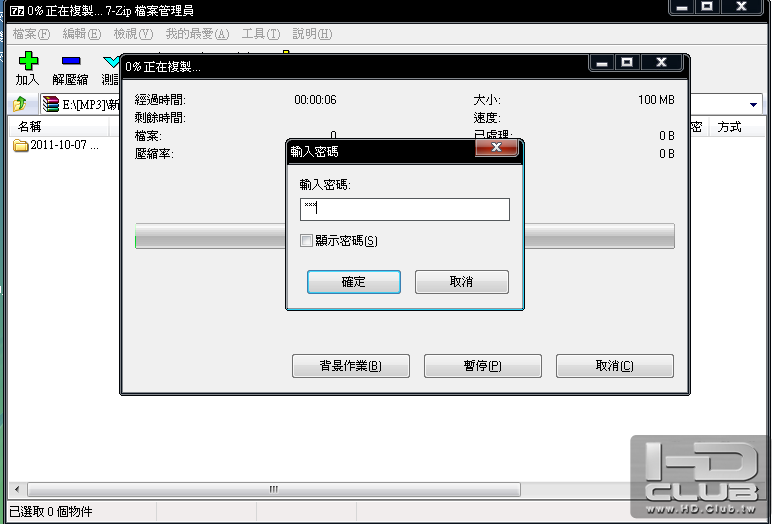This screenshot has height=524, width=777.
Task: Click the elapsed time value 00:00:06
Action: point(315,100)
